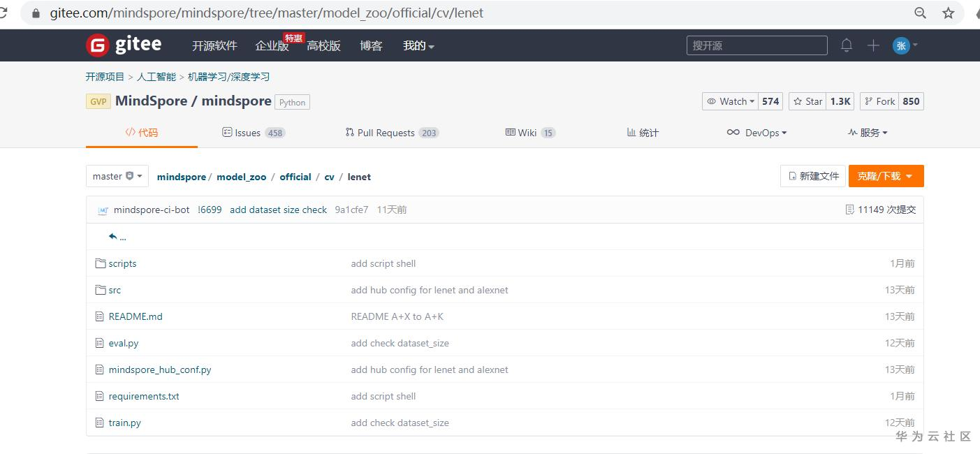Image resolution: width=980 pixels, height=454 pixels.
Task: Navigate to official path segment
Action: 295,177
